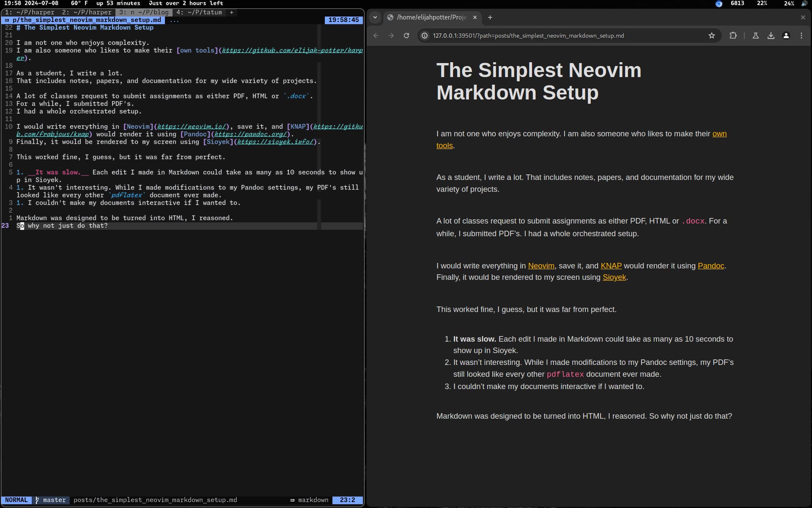Click the blue Chromium tray icon in top bar
This screenshot has width=812, height=508.
point(719,4)
